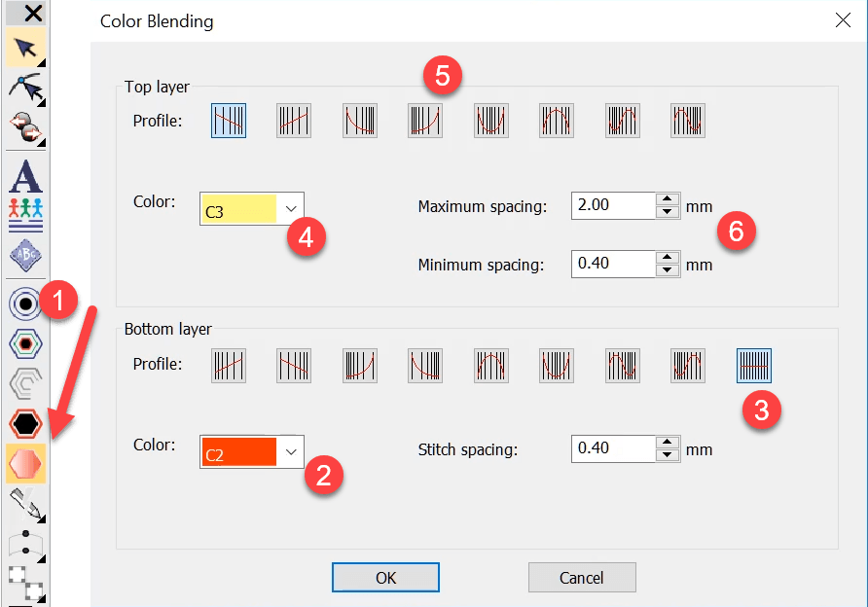
Task: Click the paper-doll people tool icon
Action: click(x=25, y=213)
